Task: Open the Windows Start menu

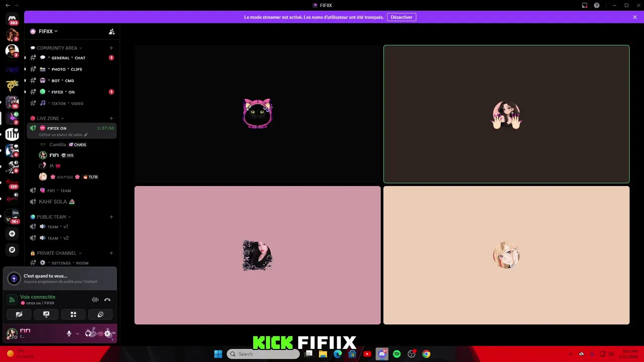Action: (x=218, y=354)
